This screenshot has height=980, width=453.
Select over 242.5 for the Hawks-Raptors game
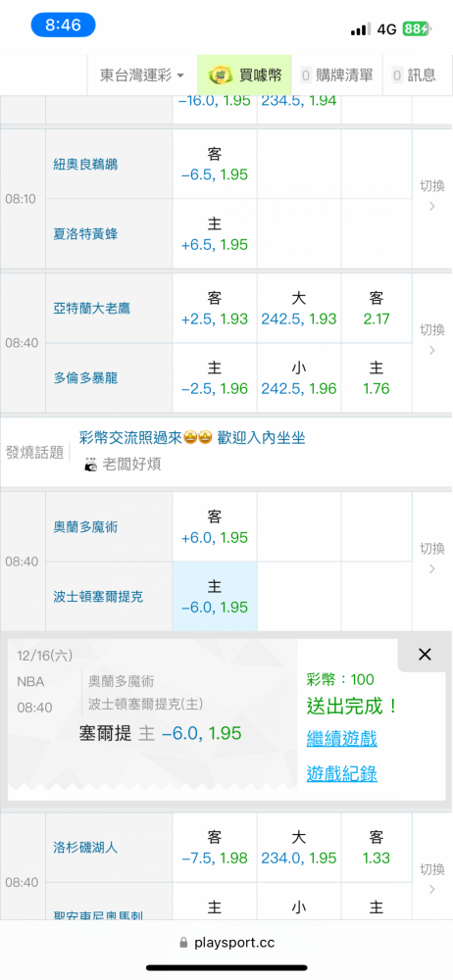click(x=299, y=308)
